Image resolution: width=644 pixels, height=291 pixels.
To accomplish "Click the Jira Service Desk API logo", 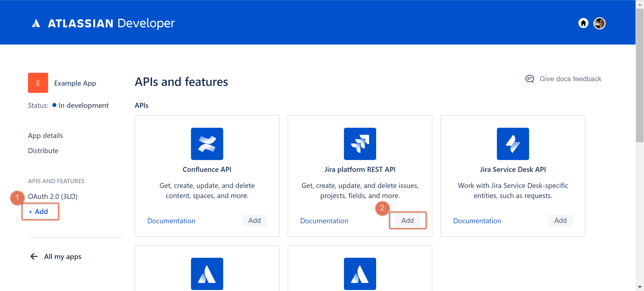I will (513, 144).
